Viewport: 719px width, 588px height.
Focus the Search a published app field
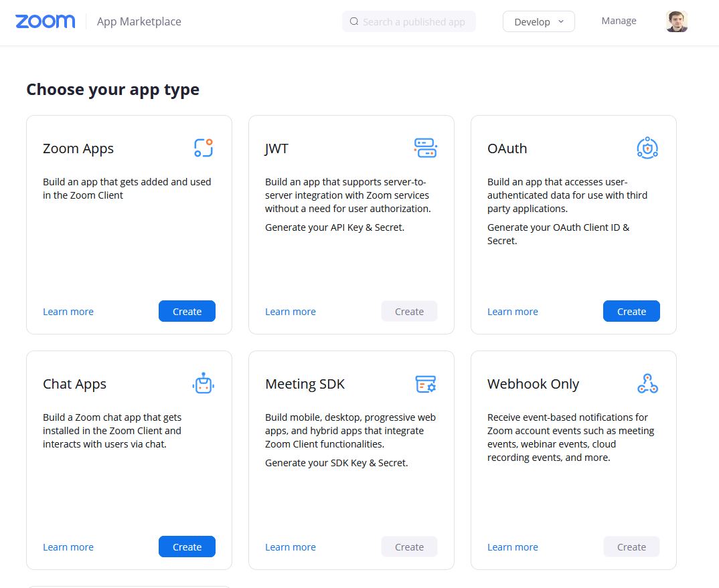point(408,21)
